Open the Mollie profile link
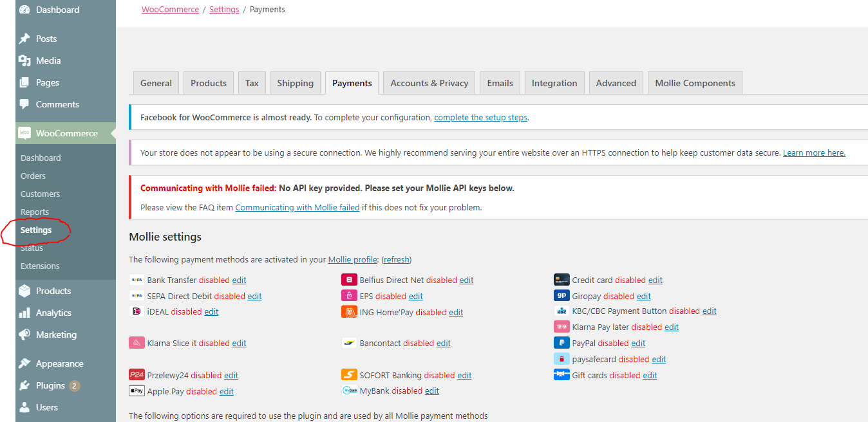 pos(353,260)
